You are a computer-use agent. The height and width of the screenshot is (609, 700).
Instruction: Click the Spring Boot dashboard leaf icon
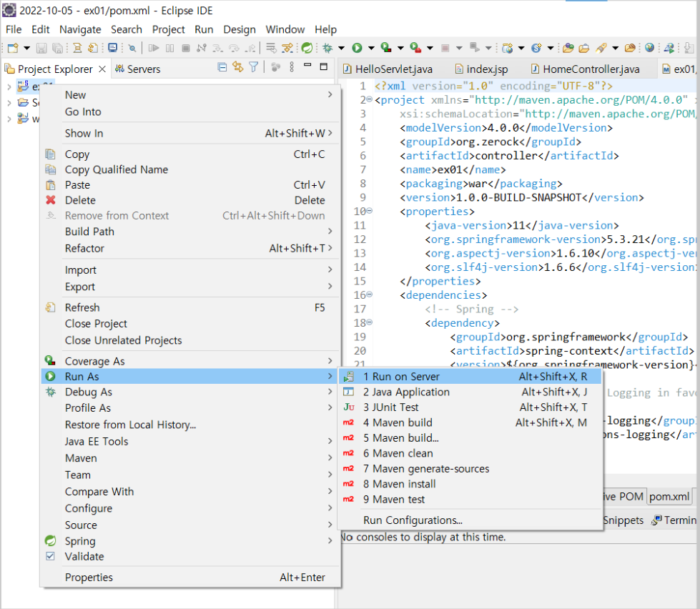coord(307,48)
